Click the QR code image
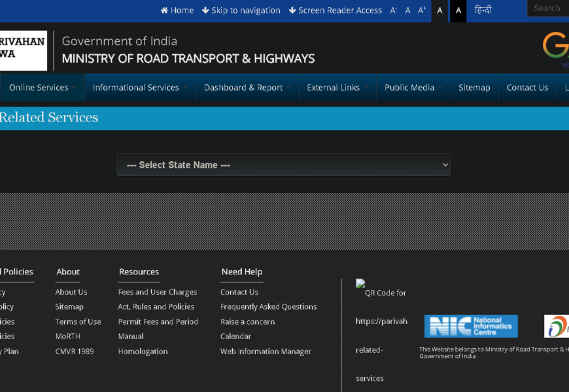 (361, 284)
